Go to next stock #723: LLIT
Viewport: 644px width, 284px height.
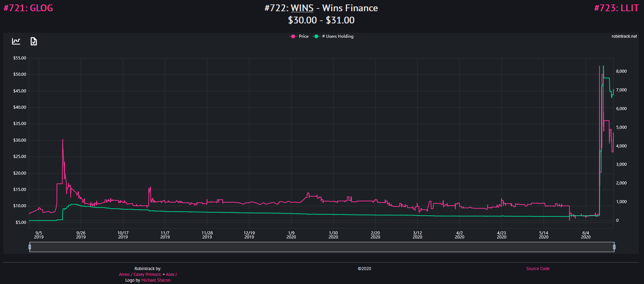pos(616,8)
